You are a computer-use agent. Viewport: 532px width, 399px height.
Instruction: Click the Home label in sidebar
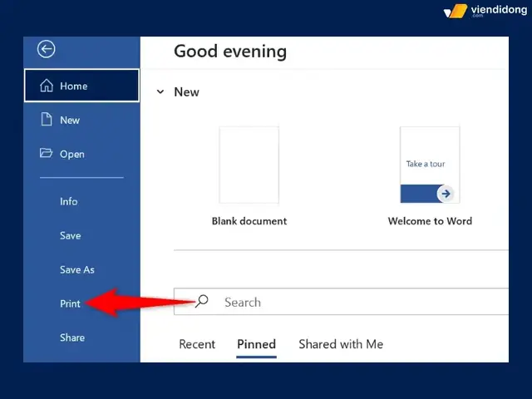click(x=74, y=86)
